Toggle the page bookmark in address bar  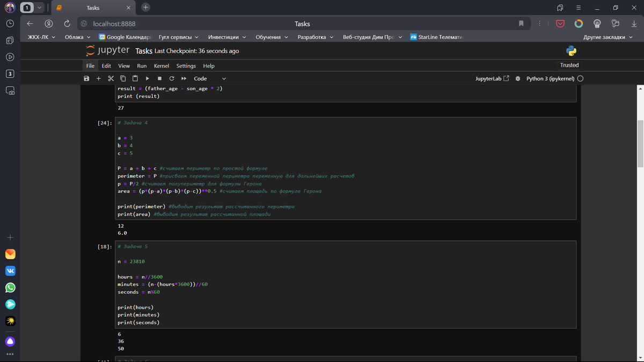coord(521,24)
